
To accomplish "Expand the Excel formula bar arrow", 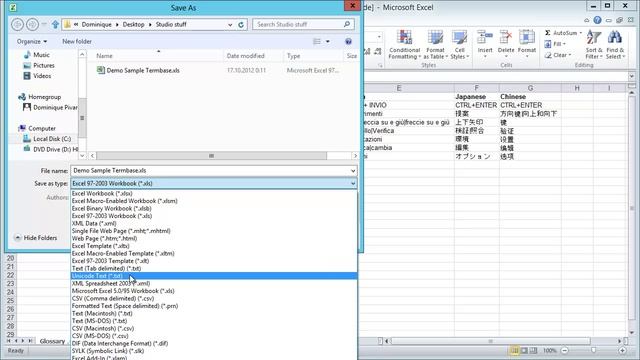I will point(631,76).
